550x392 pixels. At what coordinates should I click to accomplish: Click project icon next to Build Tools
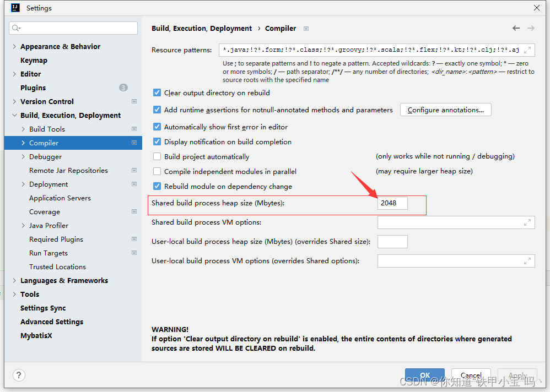point(134,129)
